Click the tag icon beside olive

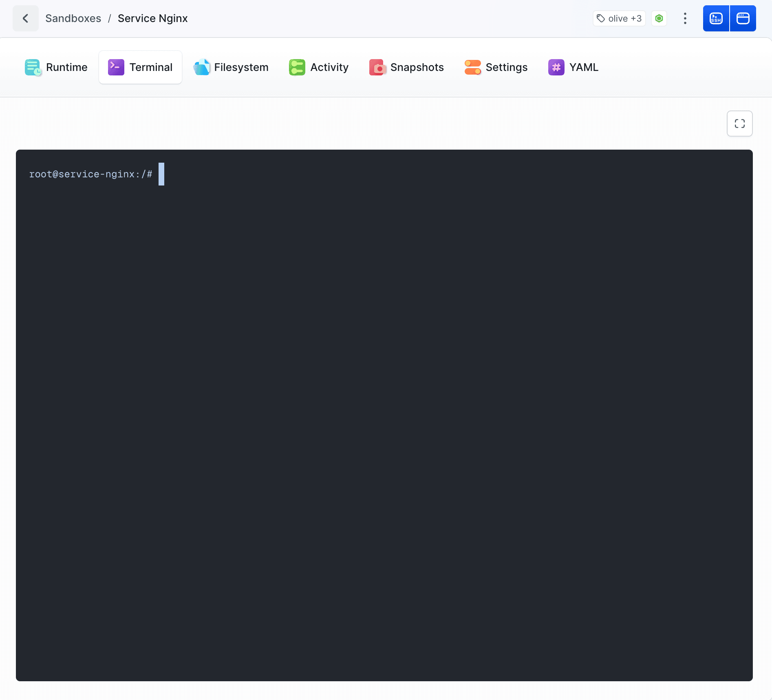[600, 18]
